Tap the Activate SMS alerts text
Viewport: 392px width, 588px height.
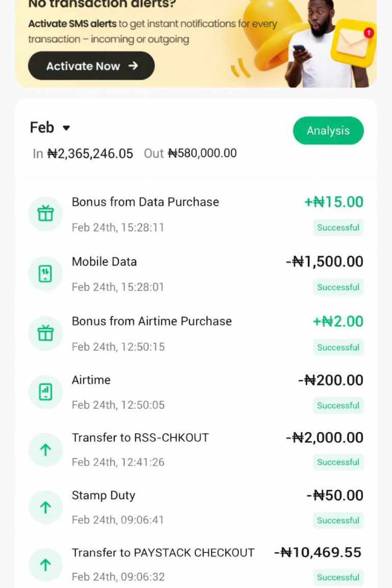point(72,24)
